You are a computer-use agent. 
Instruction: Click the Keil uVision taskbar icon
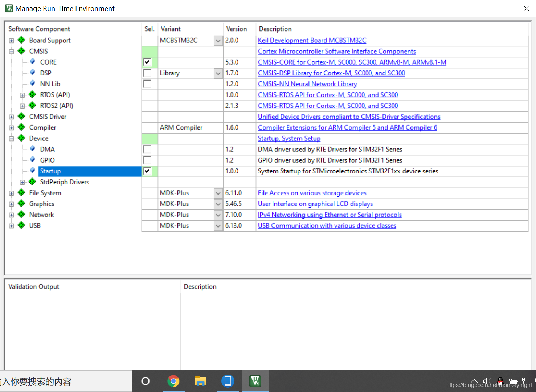(255, 381)
